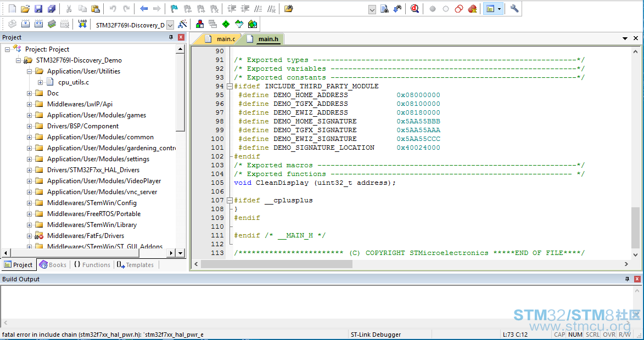Screen dimensions: 644x340
Task: Enable or disable breakpoint with the hollow circle
Action: (446, 9)
